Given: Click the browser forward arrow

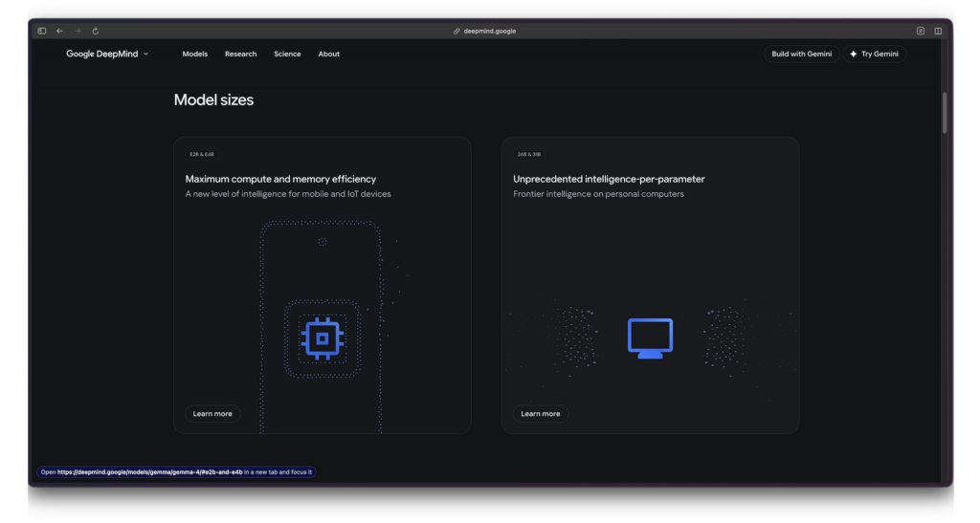Looking at the screenshot, I should [x=78, y=31].
